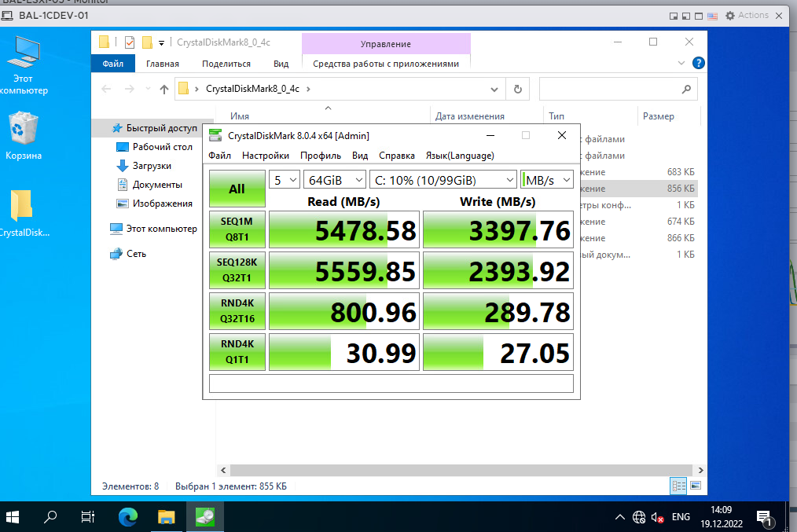Expand address bar history dropdown

(494, 90)
